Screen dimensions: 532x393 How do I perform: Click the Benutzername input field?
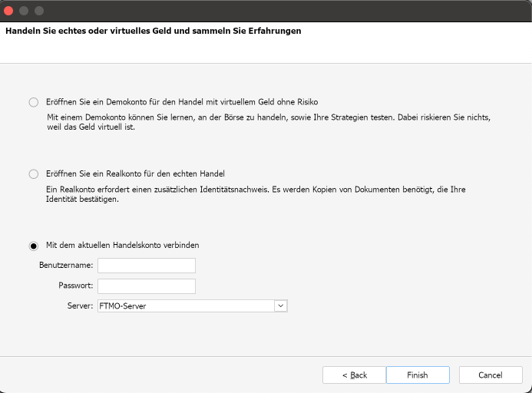click(x=146, y=266)
